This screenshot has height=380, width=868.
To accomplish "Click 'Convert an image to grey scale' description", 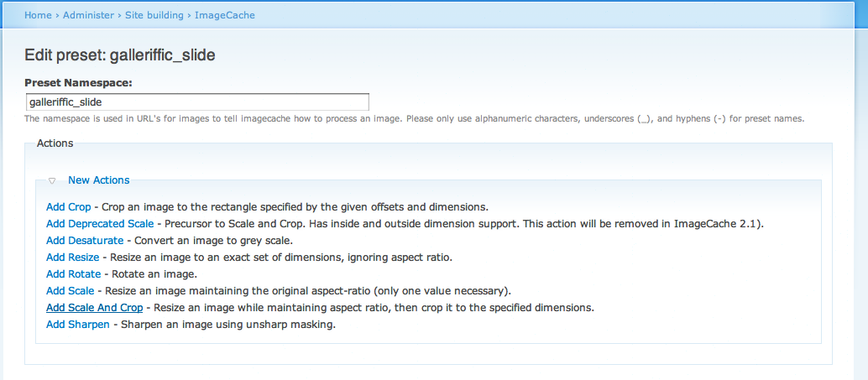I will [x=214, y=241].
